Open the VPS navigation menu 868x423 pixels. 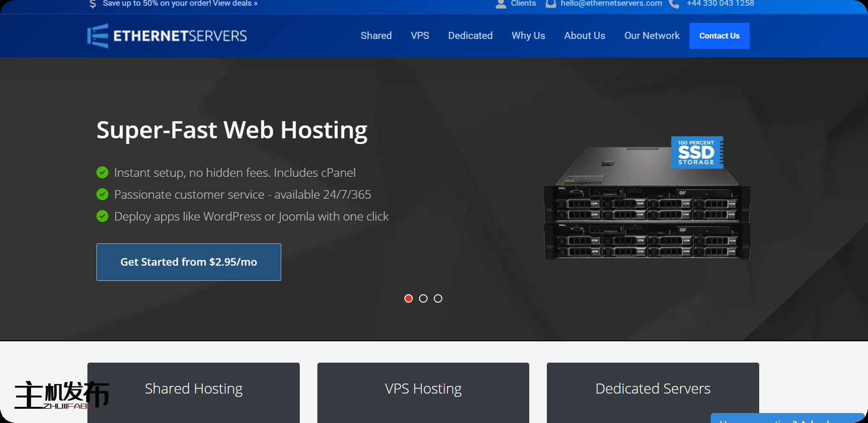tap(420, 36)
